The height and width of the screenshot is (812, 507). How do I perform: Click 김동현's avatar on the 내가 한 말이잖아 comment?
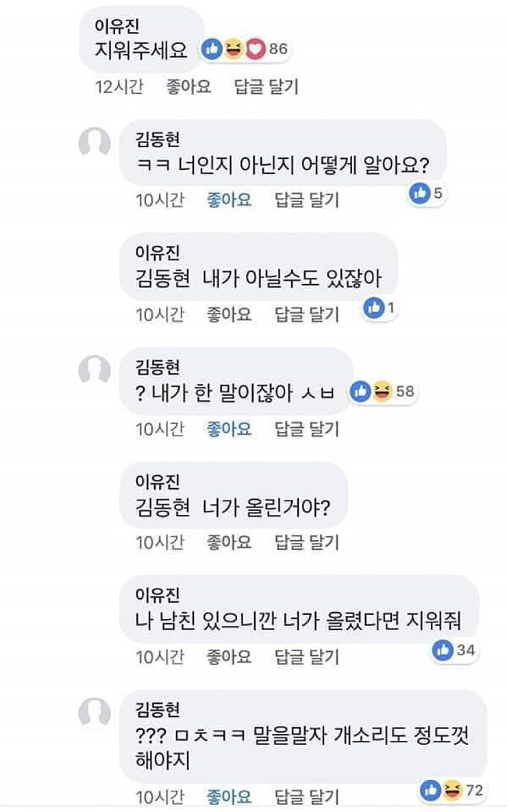[x=95, y=371]
